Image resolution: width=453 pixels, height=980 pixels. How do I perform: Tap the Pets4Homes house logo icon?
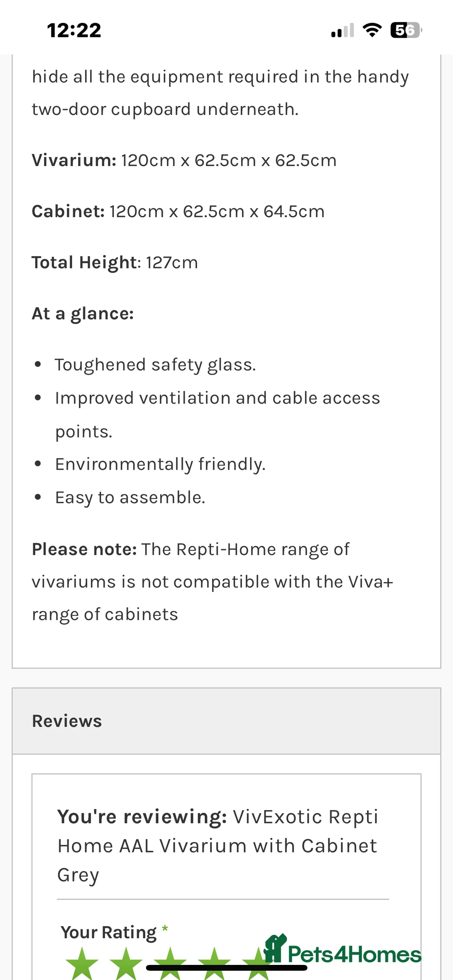point(275,949)
